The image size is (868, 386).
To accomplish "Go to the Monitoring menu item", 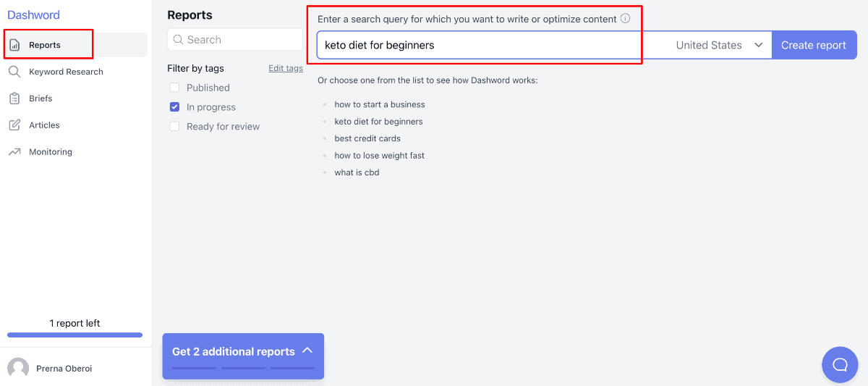I will (x=51, y=152).
